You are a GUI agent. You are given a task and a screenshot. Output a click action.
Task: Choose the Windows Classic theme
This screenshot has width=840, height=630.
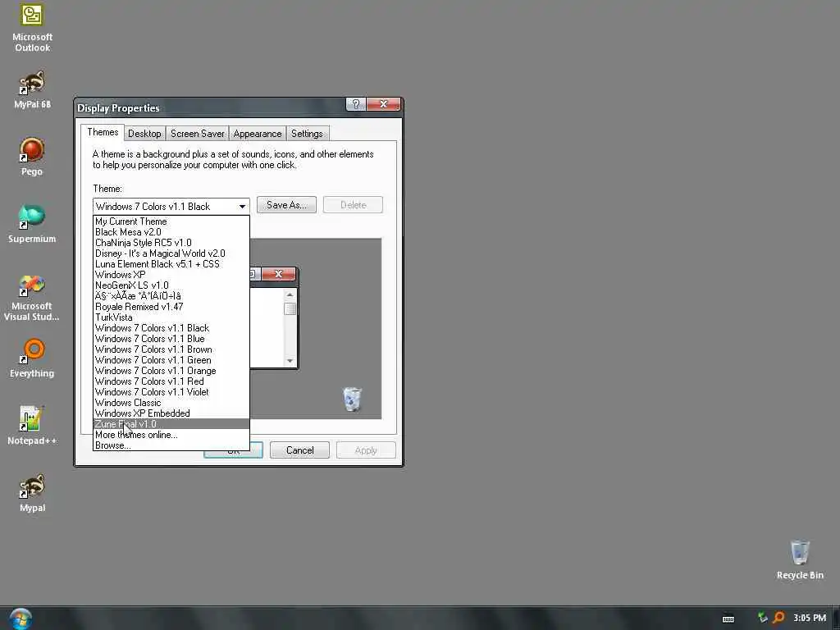(x=171, y=402)
